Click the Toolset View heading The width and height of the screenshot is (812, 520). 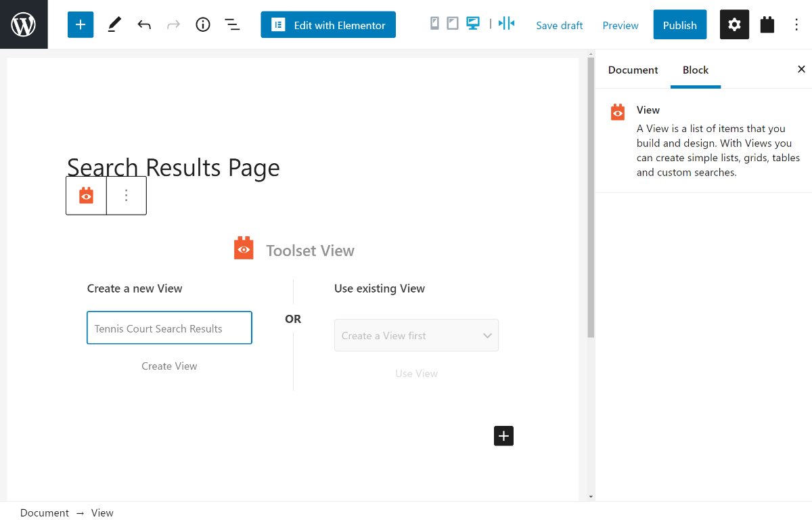(x=310, y=251)
